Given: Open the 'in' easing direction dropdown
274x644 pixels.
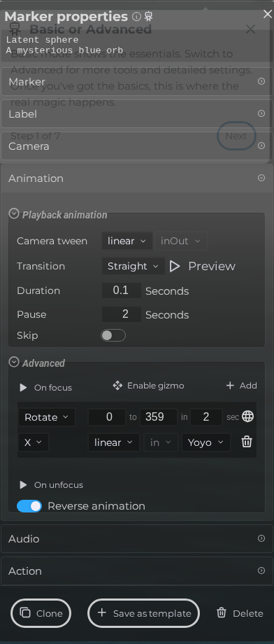Looking at the screenshot, I should [x=161, y=442].
